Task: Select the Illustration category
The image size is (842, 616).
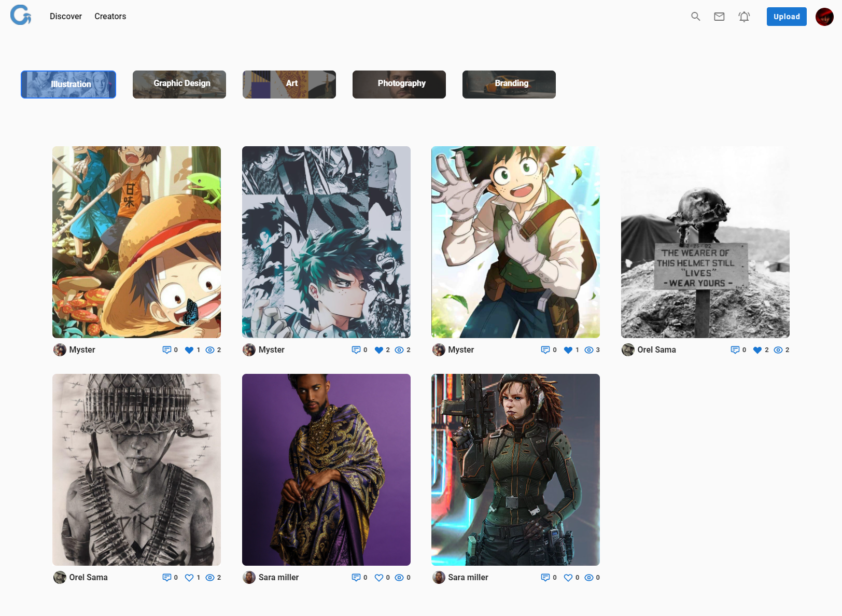Action: pos(68,85)
